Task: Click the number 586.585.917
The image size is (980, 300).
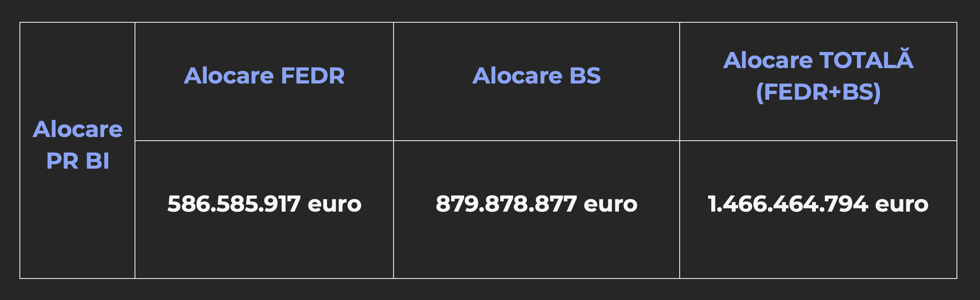Action: (x=234, y=204)
